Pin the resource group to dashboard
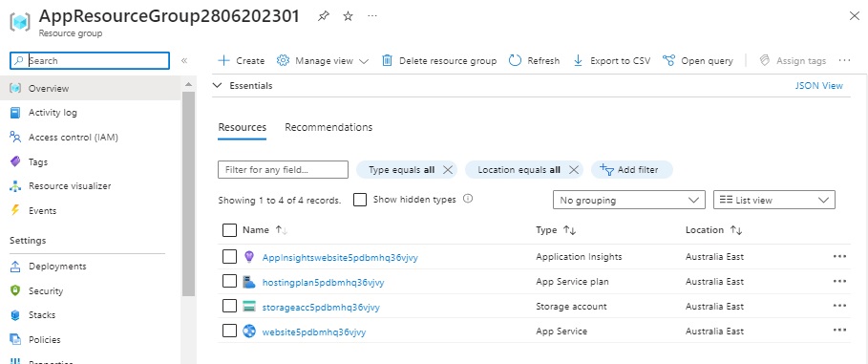The width and height of the screenshot is (868, 364). [x=324, y=16]
